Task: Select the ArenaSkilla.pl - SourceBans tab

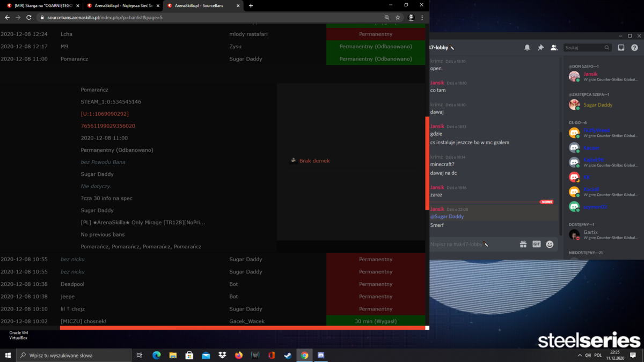Action: [203, 5]
